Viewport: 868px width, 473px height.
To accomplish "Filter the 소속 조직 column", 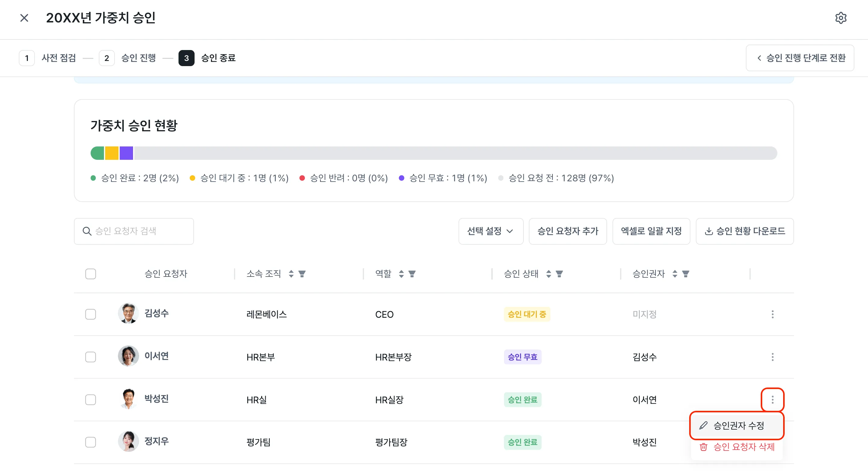I will (x=302, y=274).
